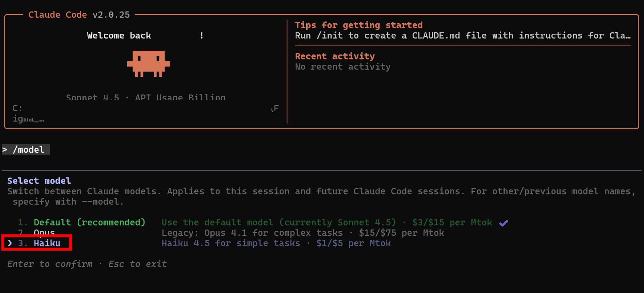The height and width of the screenshot is (293, 644).
Task: Click the /model command input line
Action: click(x=28, y=150)
